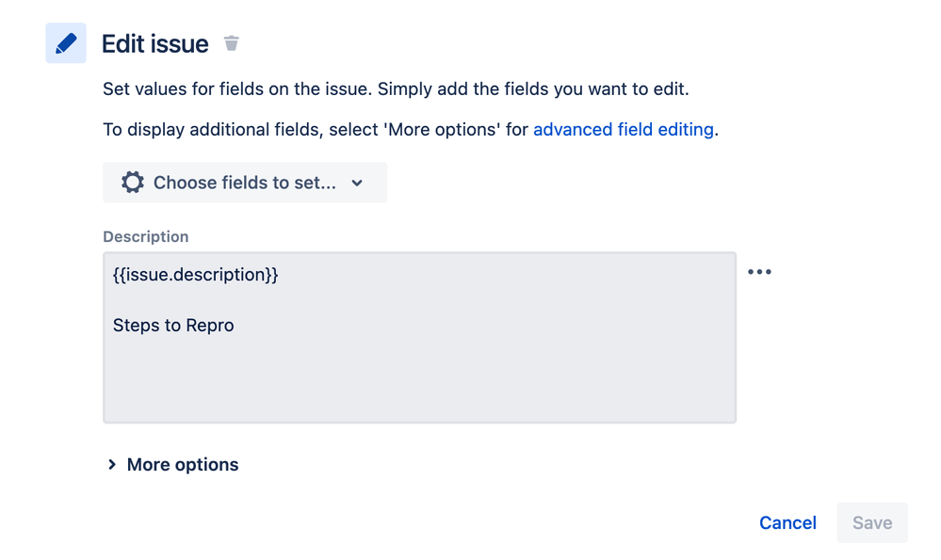Click the blue pencil edit icon
This screenshot has height=560, width=941.
[x=66, y=43]
